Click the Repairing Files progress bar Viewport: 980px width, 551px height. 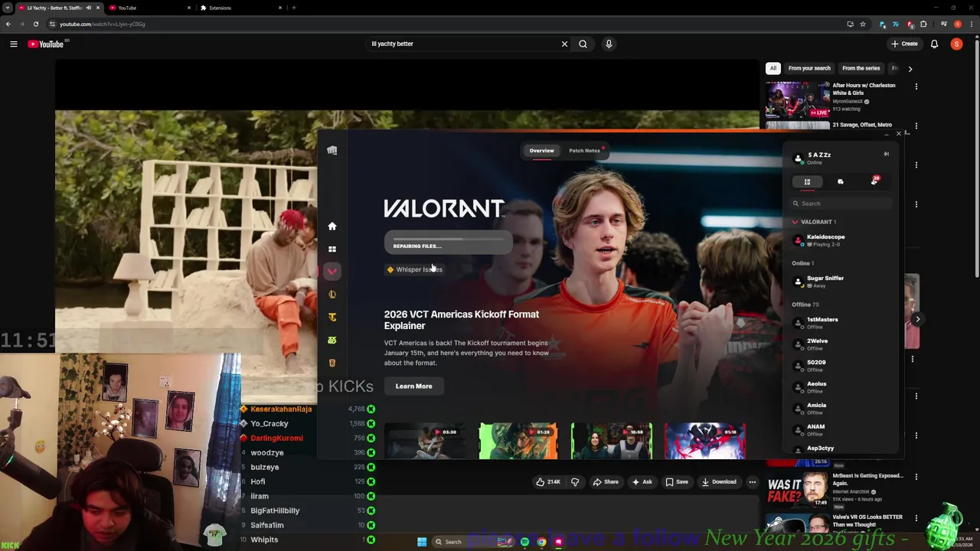point(448,243)
